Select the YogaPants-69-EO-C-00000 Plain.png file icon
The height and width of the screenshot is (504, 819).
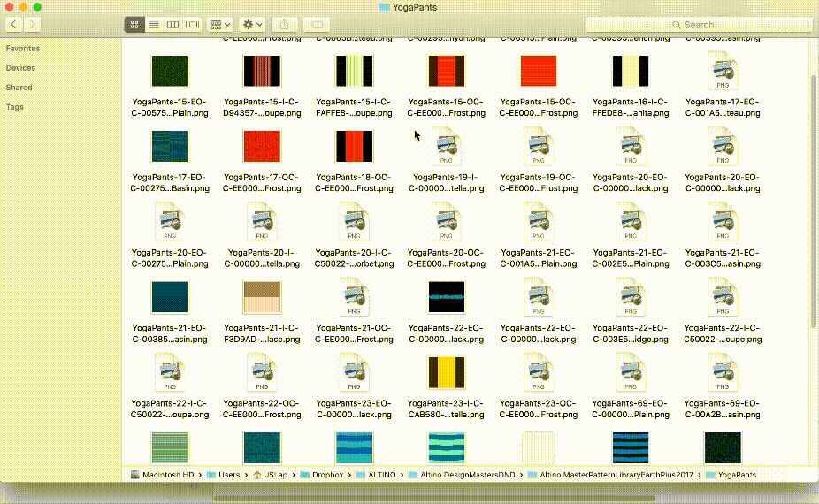click(x=631, y=372)
